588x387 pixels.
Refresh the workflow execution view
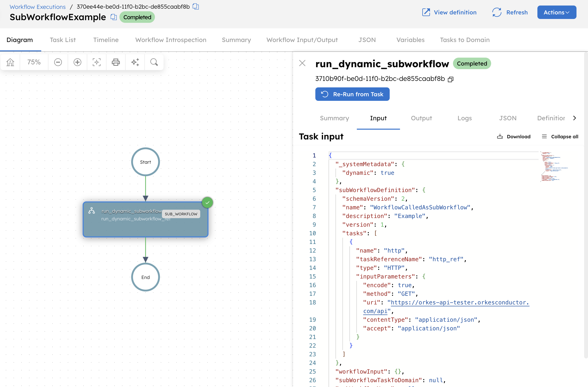[x=510, y=12]
